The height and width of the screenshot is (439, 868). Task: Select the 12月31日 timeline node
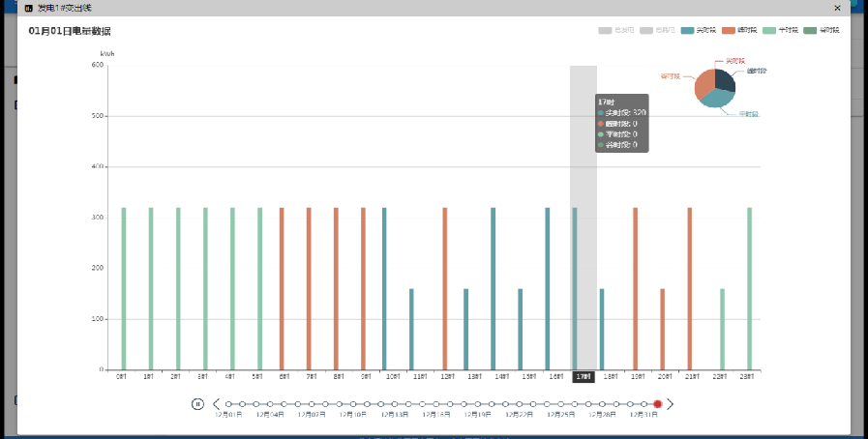click(644, 404)
